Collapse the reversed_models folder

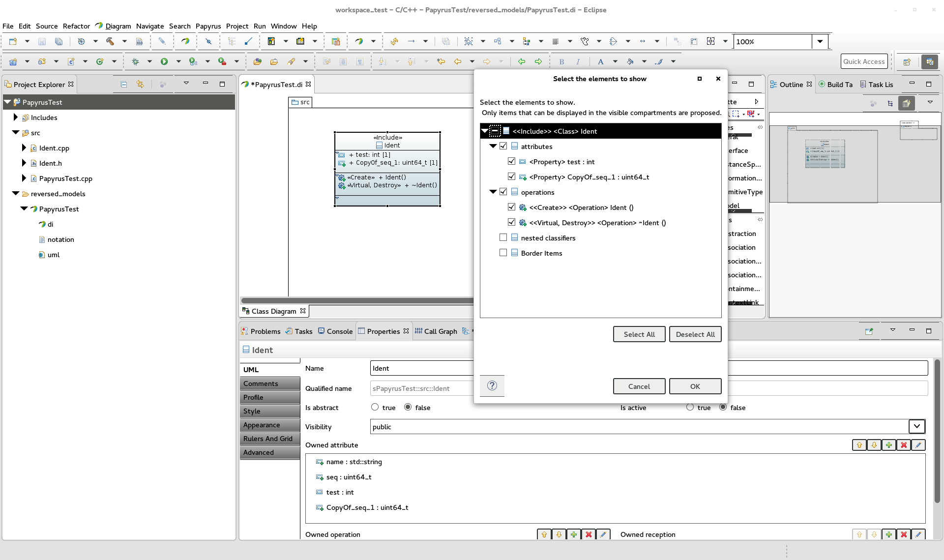pyautogui.click(x=15, y=193)
